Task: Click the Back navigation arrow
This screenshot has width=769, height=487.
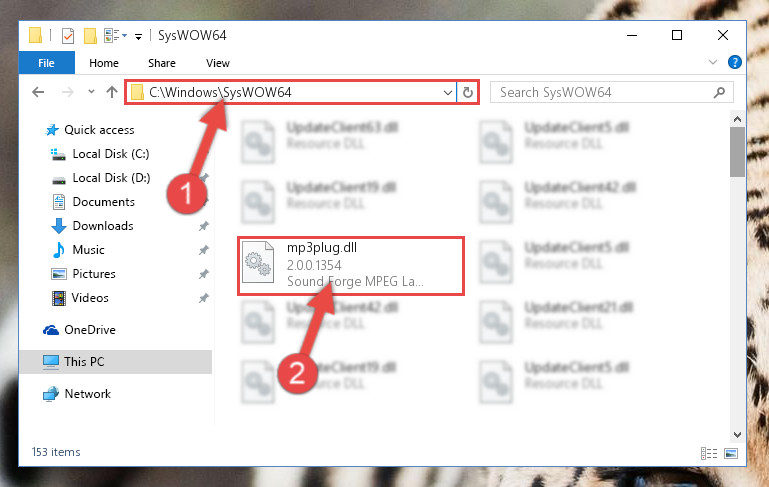Action: pyautogui.click(x=38, y=92)
